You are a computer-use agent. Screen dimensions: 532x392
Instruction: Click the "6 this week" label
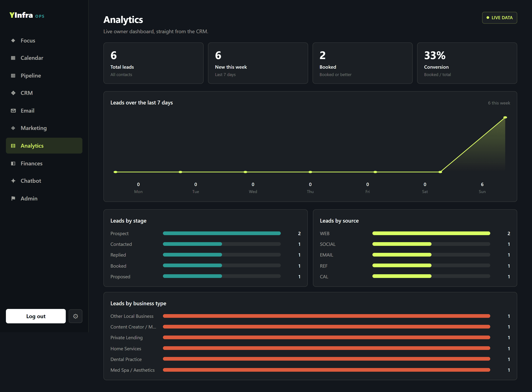499,103
